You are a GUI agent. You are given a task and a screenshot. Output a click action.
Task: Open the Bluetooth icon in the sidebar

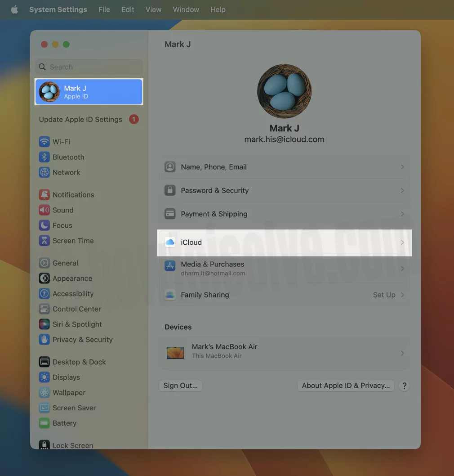(x=45, y=157)
